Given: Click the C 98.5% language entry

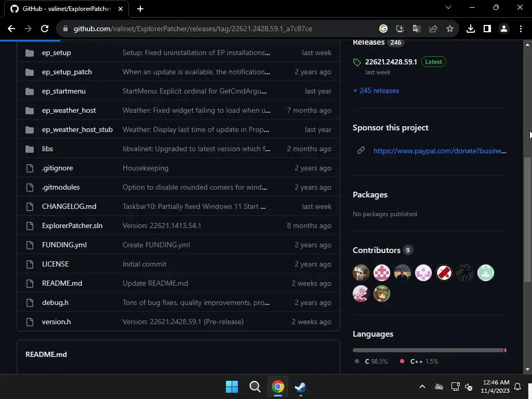Looking at the screenshot, I should tap(371, 362).
